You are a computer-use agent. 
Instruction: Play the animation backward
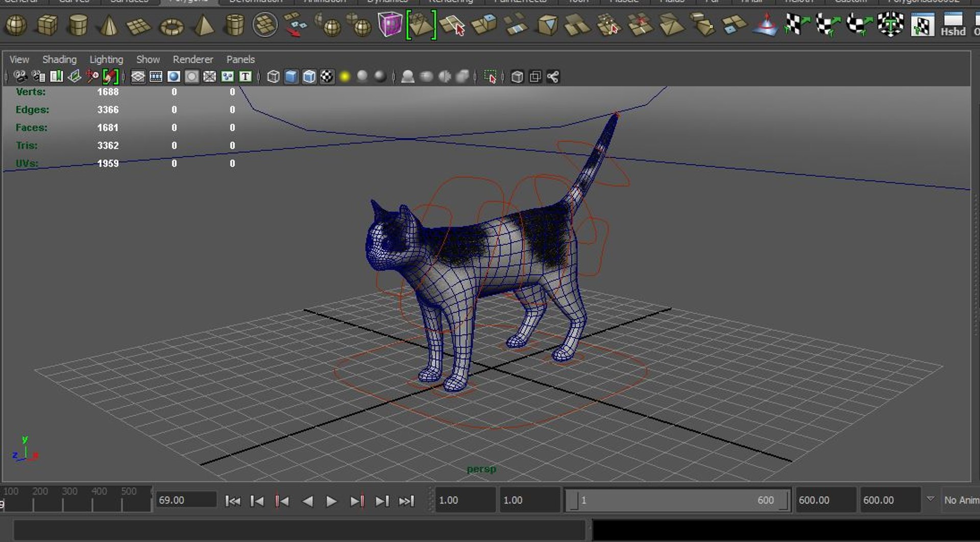(x=307, y=501)
